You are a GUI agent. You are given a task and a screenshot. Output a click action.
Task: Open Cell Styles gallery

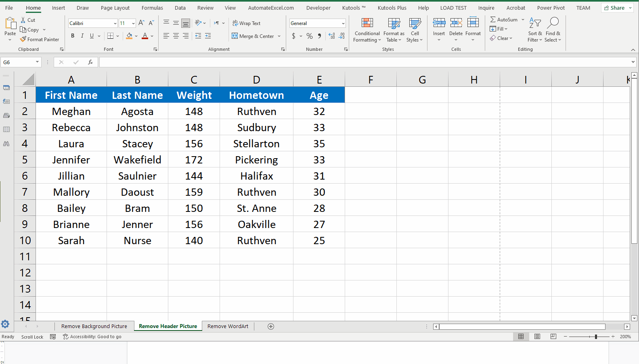415,30
